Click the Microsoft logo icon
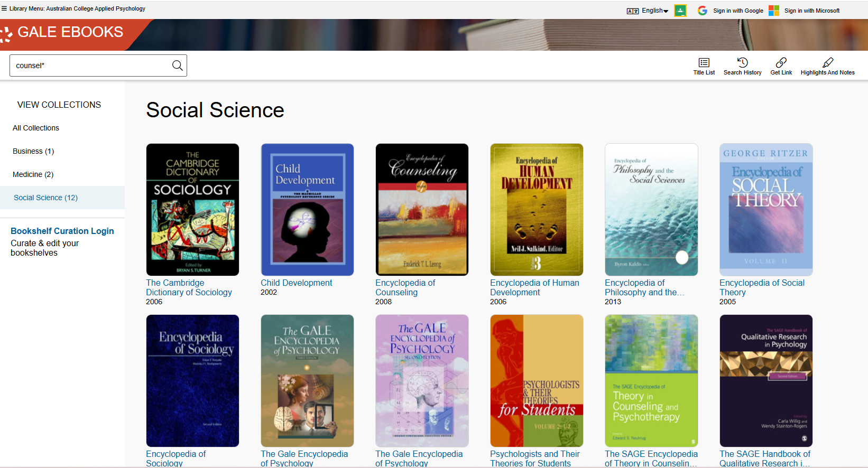This screenshot has height=468, width=868. click(774, 11)
